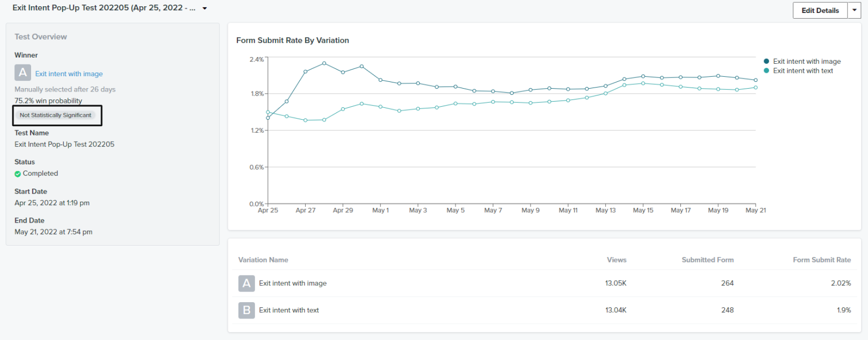This screenshot has width=868, height=340.
Task: Click variation A avatar in the results table
Action: click(246, 283)
